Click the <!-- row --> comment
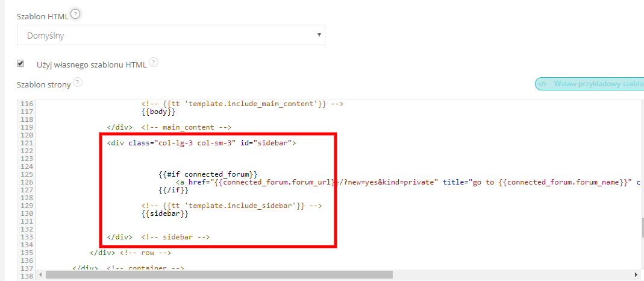644x281 pixels. point(145,253)
